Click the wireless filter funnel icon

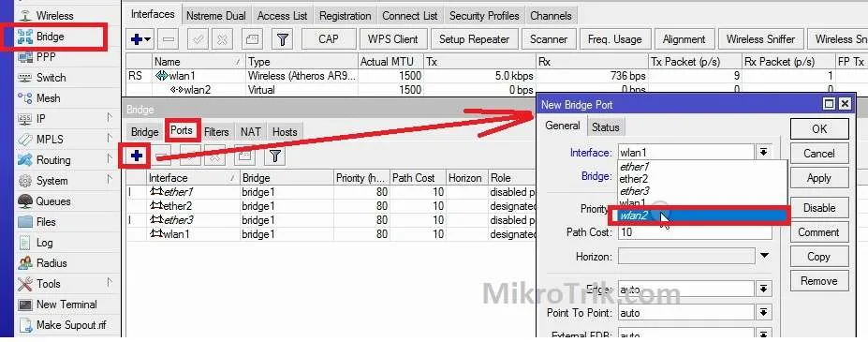pyautogui.click(x=283, y=39)
